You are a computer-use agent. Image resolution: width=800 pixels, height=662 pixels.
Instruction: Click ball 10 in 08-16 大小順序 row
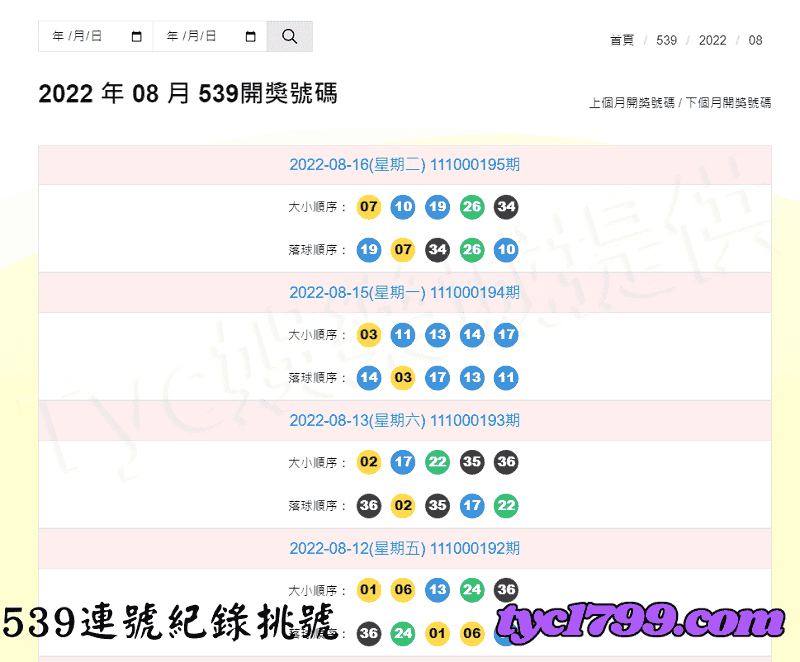coord(403,207)
